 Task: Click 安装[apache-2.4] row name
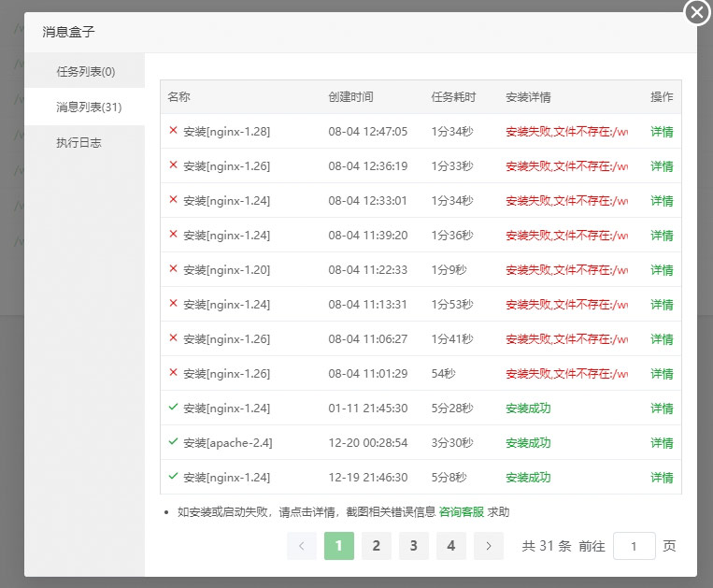click(228, 443)
